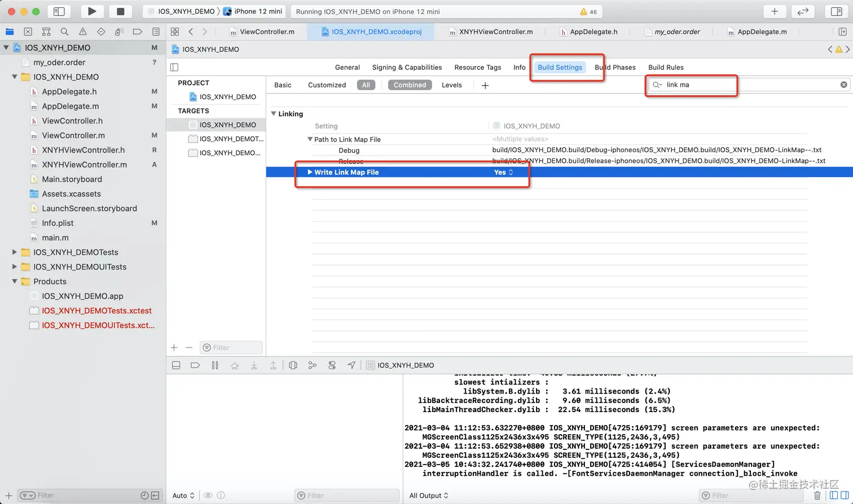Click Simulate Location arrow
853x504 pixels.
click(x=351, y=365)
